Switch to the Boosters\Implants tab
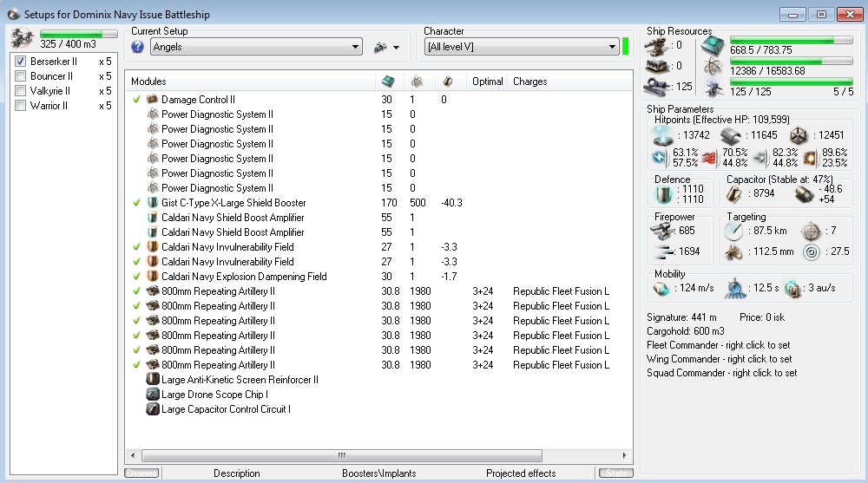 tap(379, 473)
